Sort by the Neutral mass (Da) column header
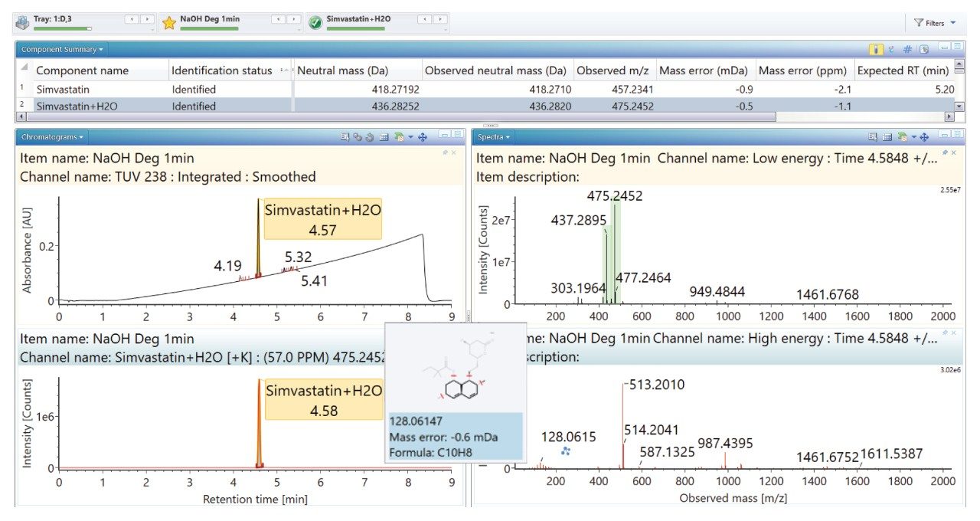Viewport: 980px width, 521px height. (x=357, y=70)
